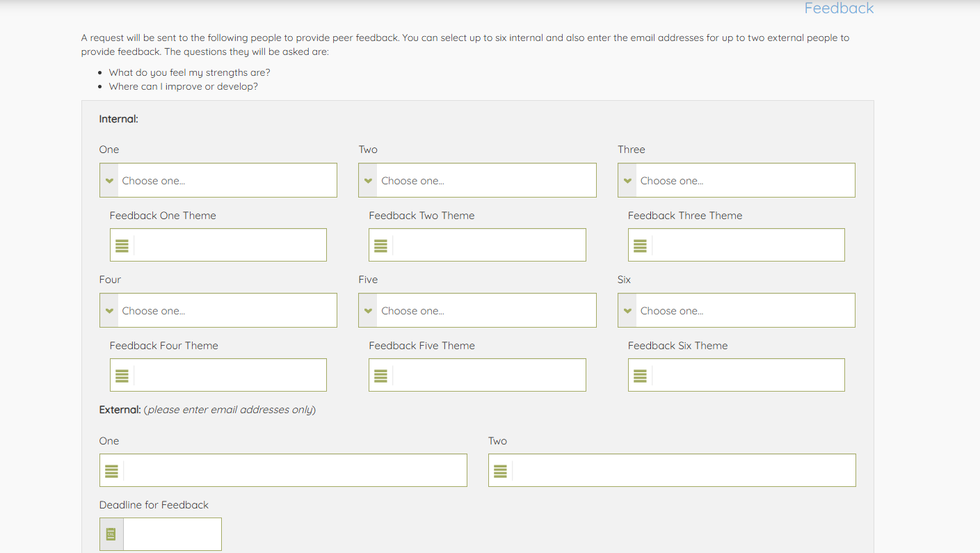The height and width of the screenshot is (553, 980).
Task: Click into the Feedback One Theme text box
Action: (230, 246)
